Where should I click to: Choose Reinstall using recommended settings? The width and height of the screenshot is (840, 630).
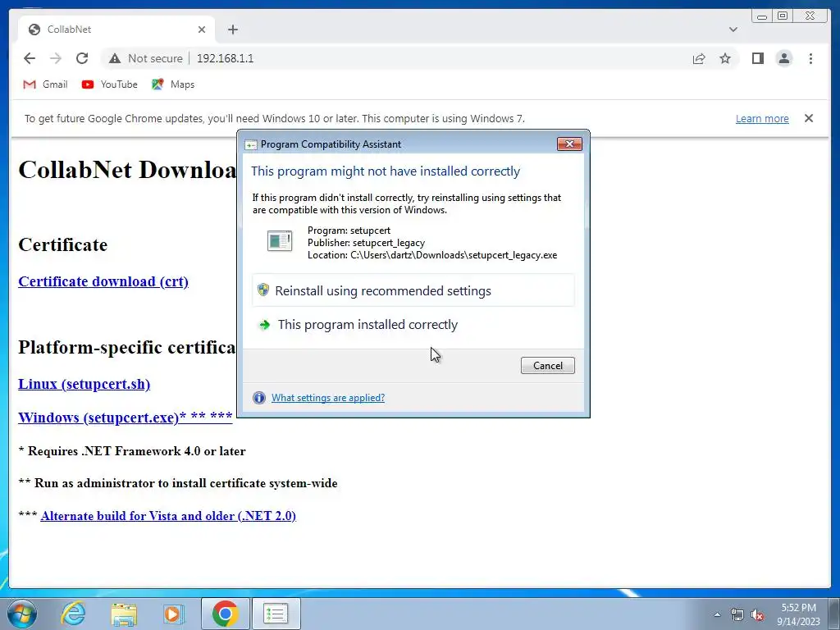413,290
